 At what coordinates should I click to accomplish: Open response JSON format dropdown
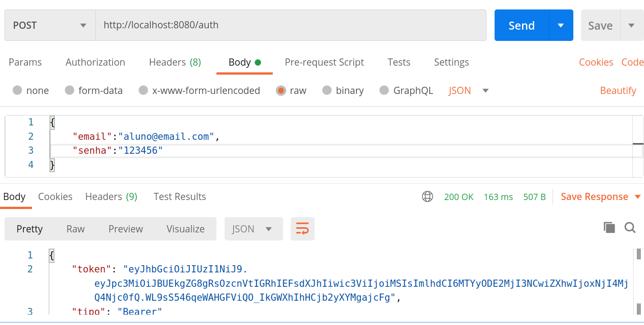253,229
